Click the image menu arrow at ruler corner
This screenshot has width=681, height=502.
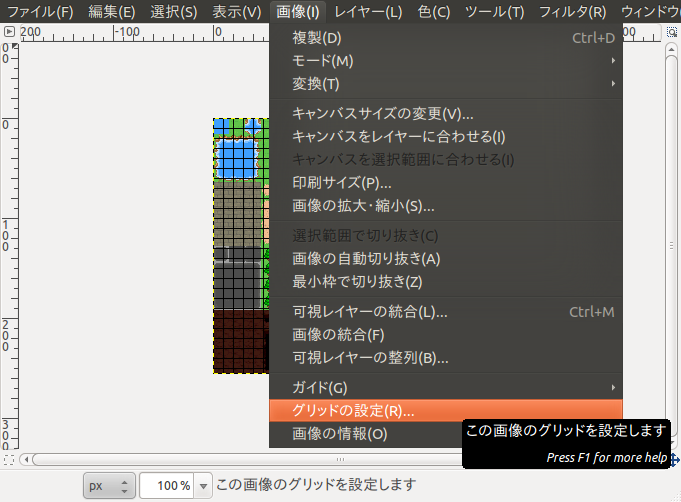click(9, 32)
